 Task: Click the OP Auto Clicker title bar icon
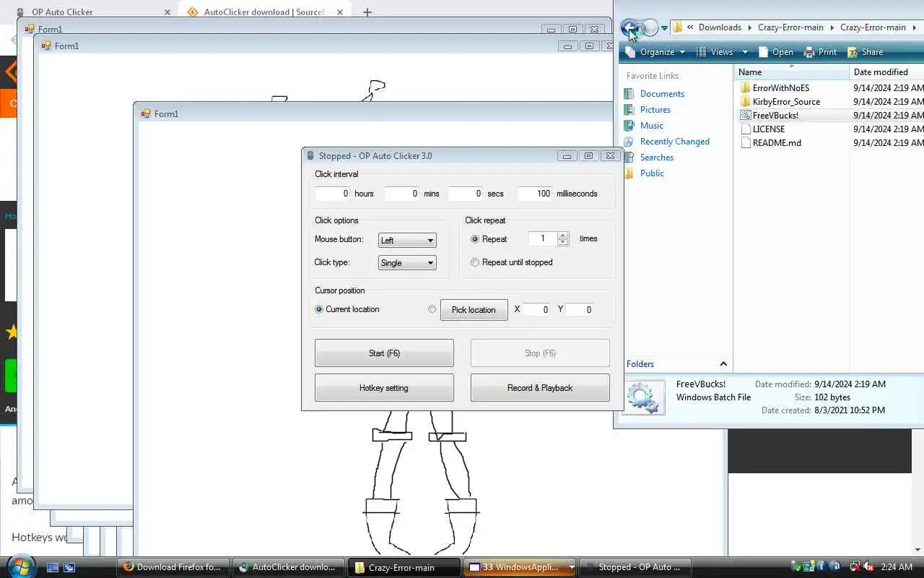pyautogui.click(x=310, y=156)
